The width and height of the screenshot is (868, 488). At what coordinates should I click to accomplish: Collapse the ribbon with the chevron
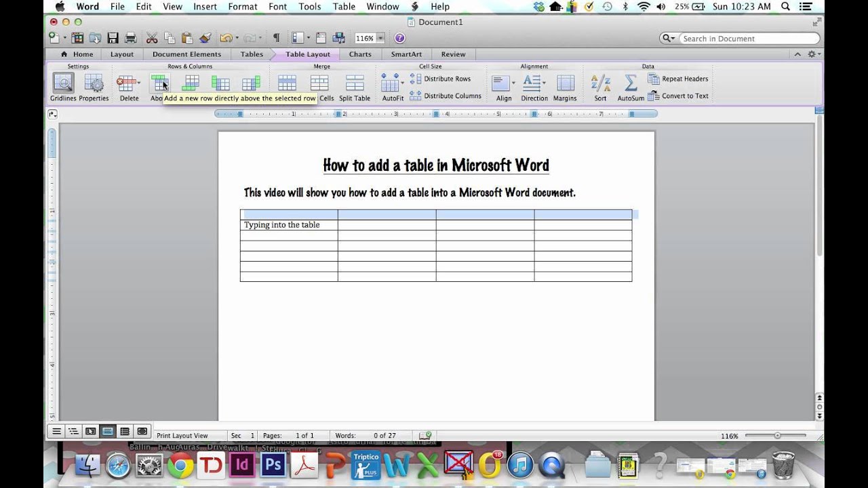(x=796, y=54)
